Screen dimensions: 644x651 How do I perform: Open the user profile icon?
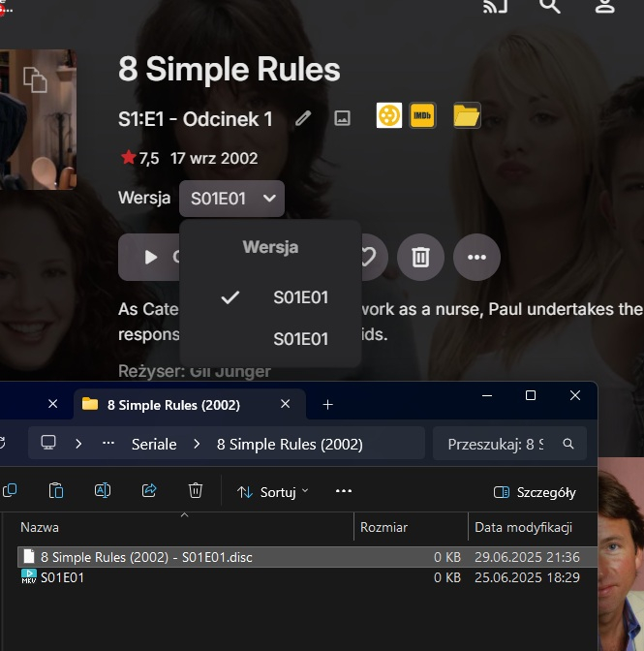pos(604,6)
